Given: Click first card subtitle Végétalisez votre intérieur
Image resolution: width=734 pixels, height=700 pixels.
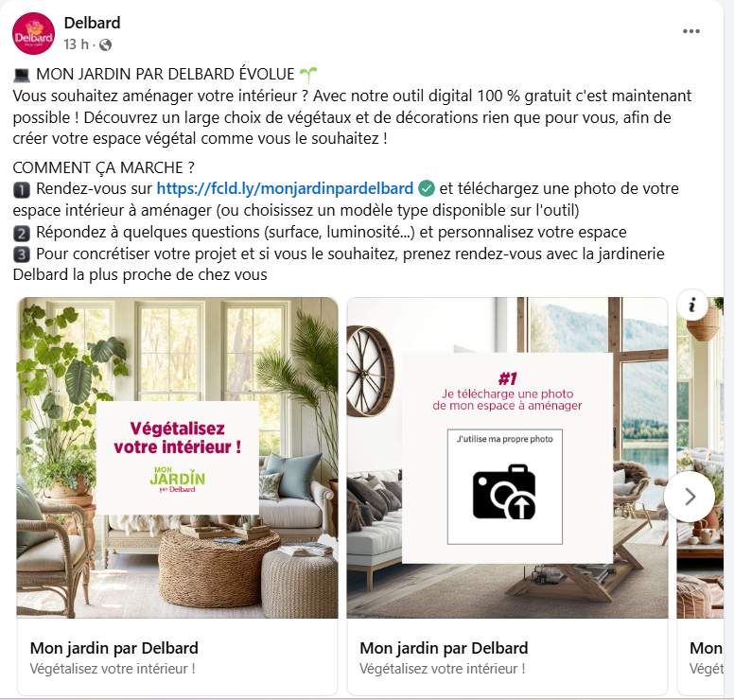Looking at the screenshot, I should (x=113, y=669).
